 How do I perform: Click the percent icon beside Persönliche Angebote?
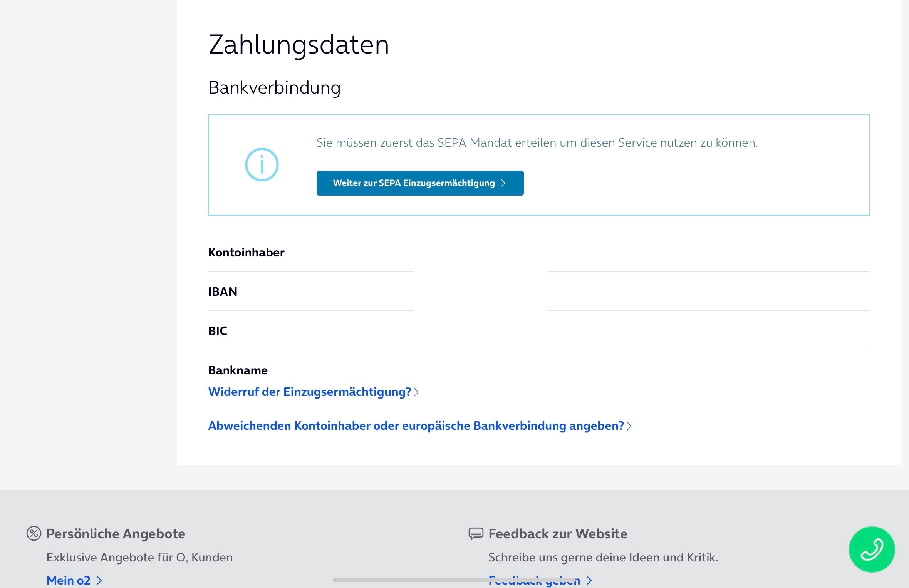click(x=34, y=534)
